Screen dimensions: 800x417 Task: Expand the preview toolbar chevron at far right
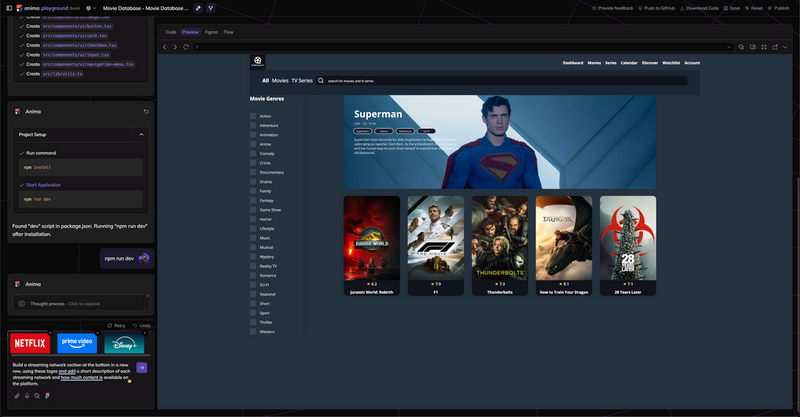click(x=785, y=47)
